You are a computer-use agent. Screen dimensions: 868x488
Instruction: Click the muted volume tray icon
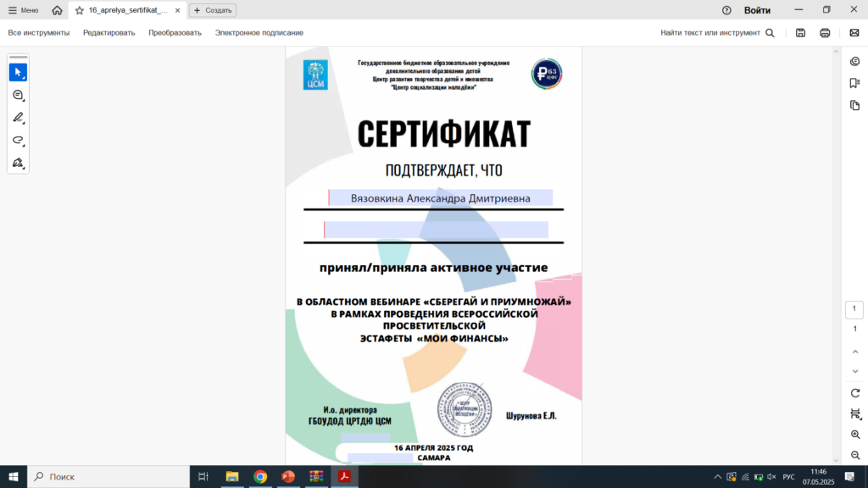(x=771, y=477)
